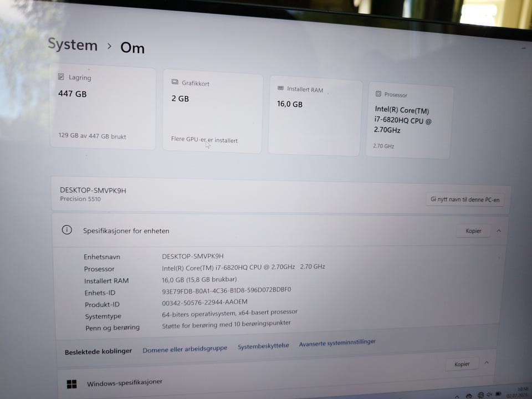Click the Lagring storage card icon
Image resolution: width=532 pixels, height=399 pixels.
61,76
